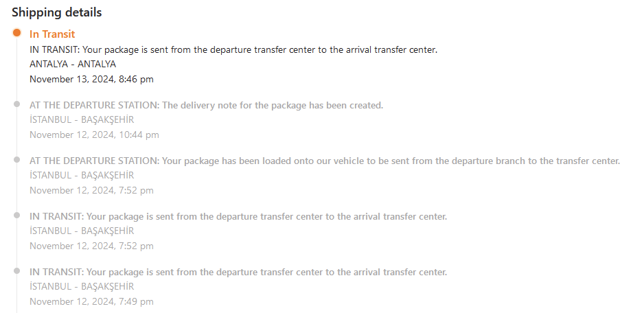Screen dimensions: 644x313
Task: Click the gray dot beside delivery note entry
Action: click(x=16, y=104)
